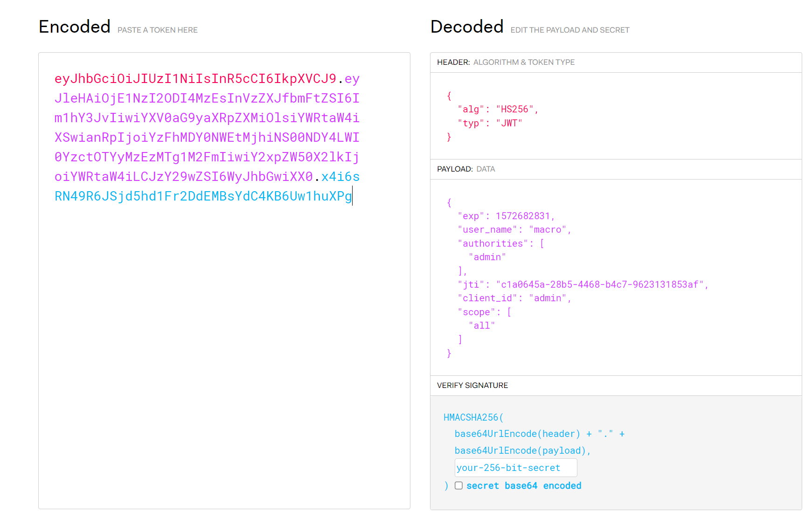The height and width of the screenshot is (519, 812).
Task: Click the "alg": "HS256" line in header
Action: click(x=498, y=109)
